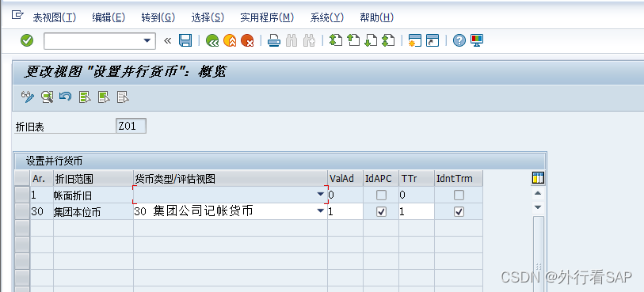Open the 实用程序(M) menu
This screenshot has height=292, width=644.
click(268, 17)
